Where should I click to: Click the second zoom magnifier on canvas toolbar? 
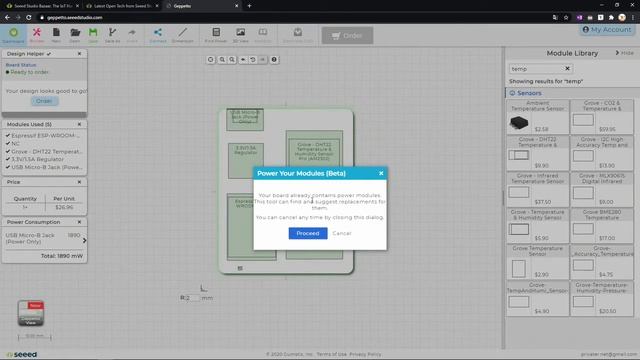point(232,60)
